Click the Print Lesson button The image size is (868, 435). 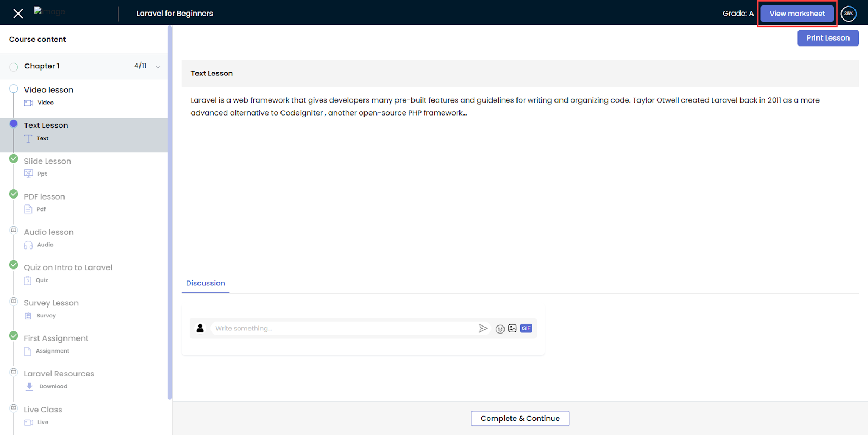tap(828, 38)
